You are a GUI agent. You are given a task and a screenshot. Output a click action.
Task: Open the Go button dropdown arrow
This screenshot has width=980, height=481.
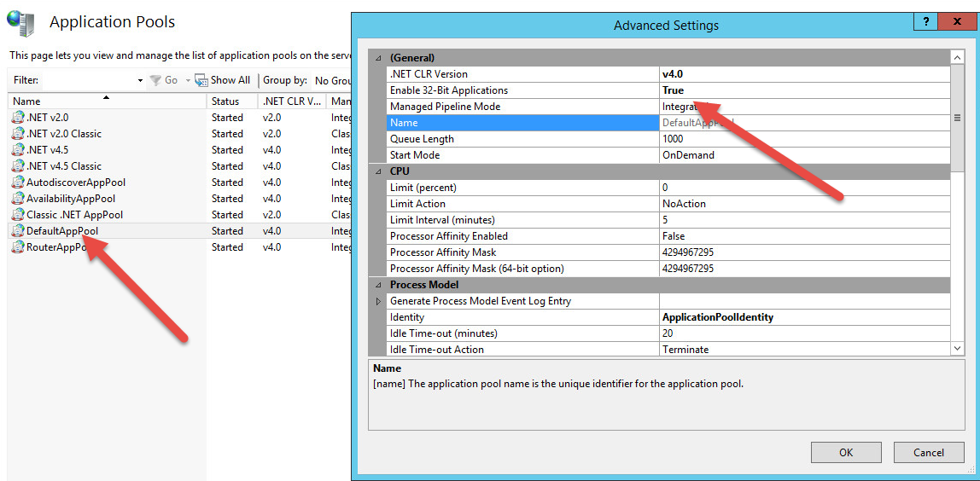pos(188,80)
